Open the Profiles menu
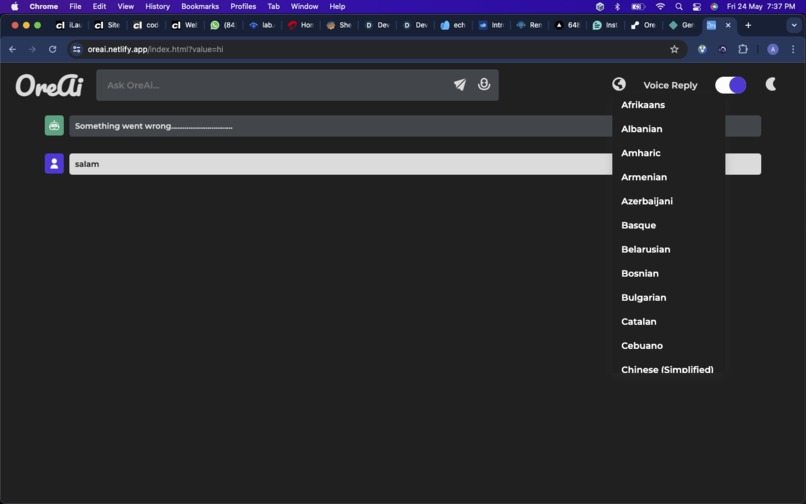806x504 pixels. point(243,7)
